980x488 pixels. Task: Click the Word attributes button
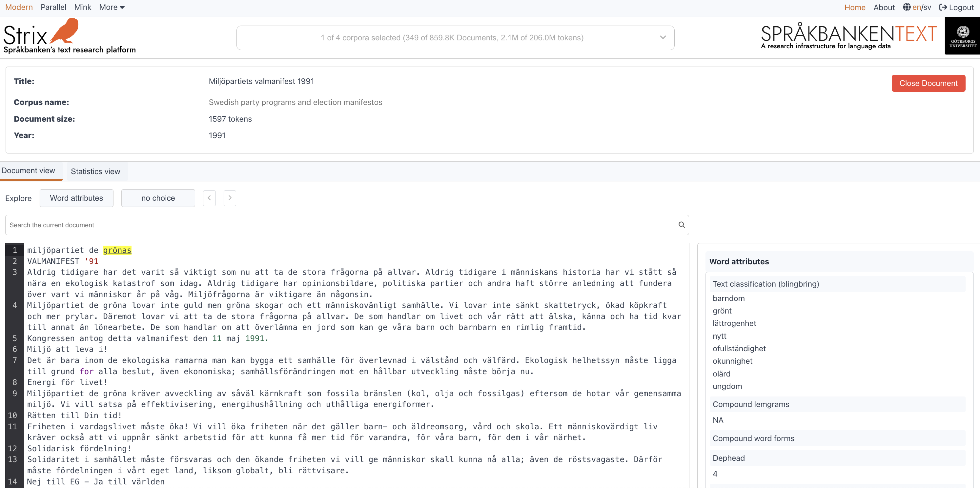[77, 198]
